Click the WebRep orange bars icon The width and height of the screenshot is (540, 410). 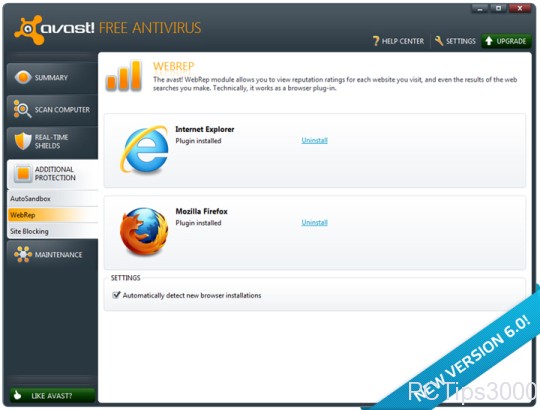point(124,76)
